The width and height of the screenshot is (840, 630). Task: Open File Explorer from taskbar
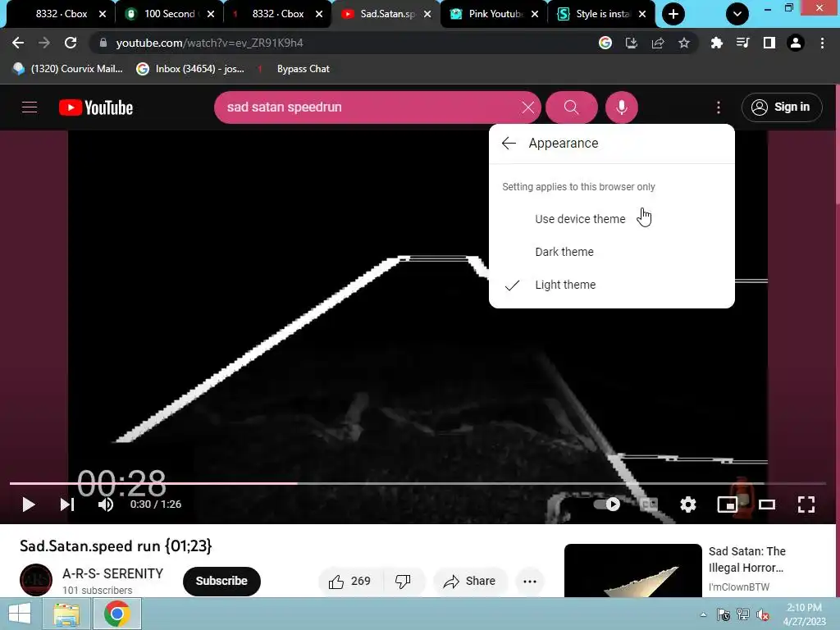[66, 614]
